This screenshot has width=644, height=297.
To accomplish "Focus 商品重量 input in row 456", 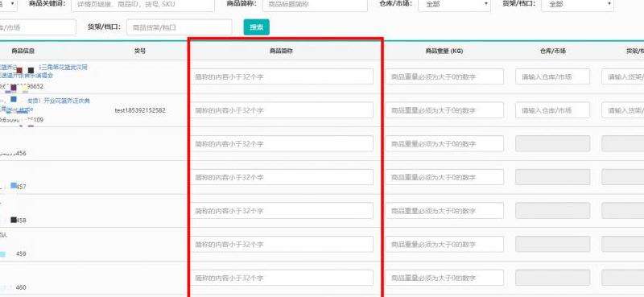I will [x=444, y=144].
